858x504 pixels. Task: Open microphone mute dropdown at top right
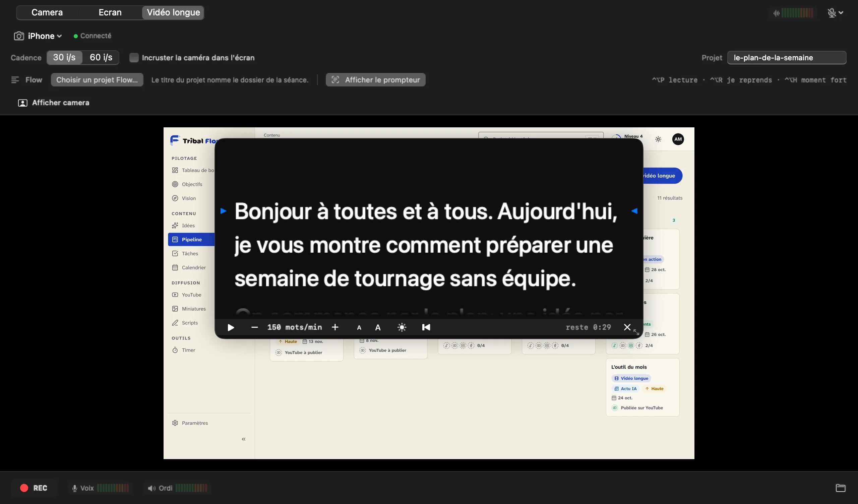point(835,13)
